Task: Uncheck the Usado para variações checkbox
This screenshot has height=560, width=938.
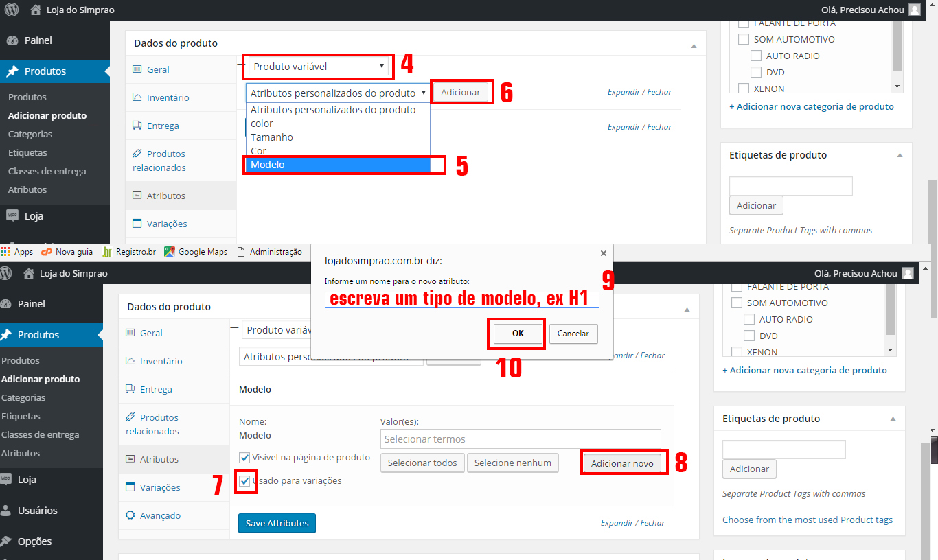Action: 244,481
